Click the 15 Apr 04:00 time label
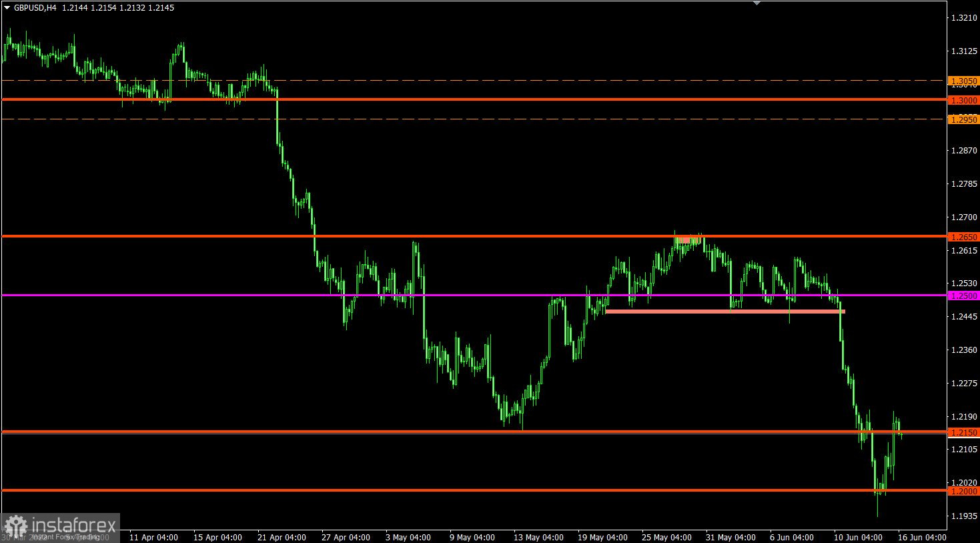 pyautogui.click(x=217, y=537)
